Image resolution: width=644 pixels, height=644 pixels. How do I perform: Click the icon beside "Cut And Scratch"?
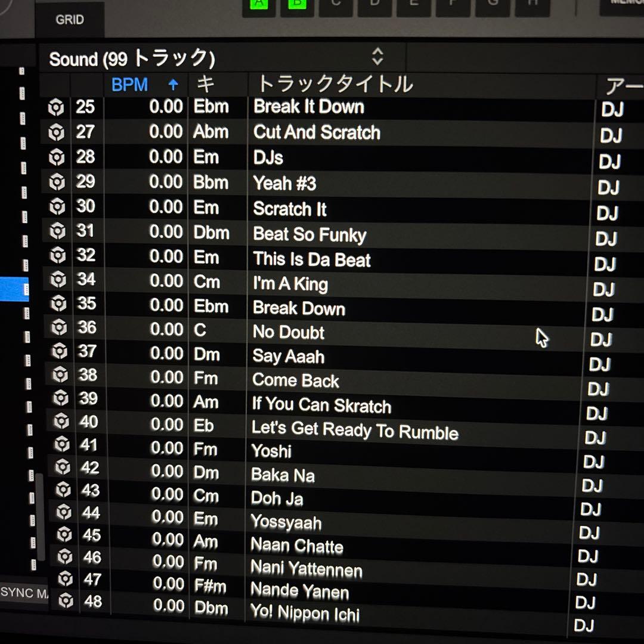(57, 131)
